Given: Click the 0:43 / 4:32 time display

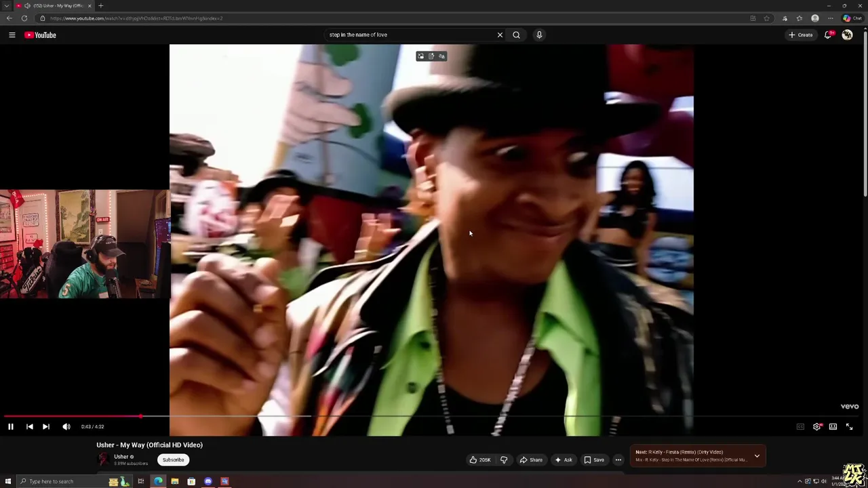Looking at the screenshot, I should click(92, 426).
